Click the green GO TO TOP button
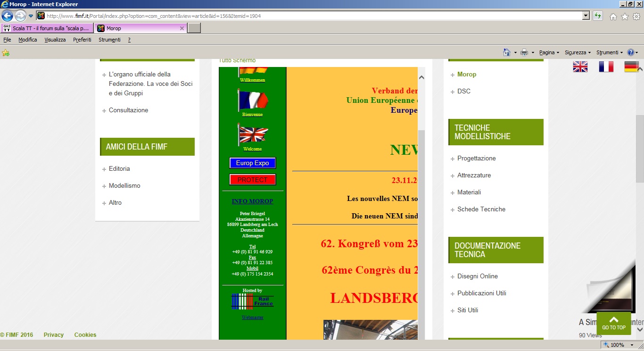 point(614,323)
